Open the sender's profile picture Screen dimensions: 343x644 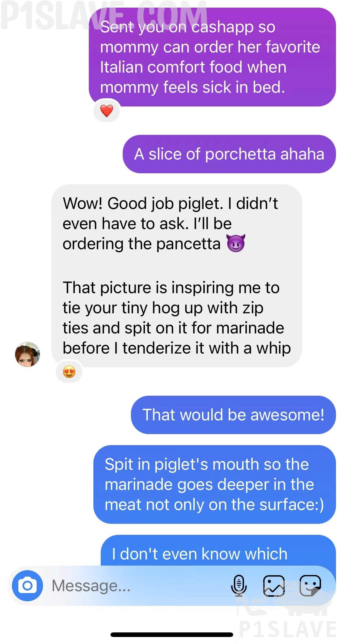point(27,354)
